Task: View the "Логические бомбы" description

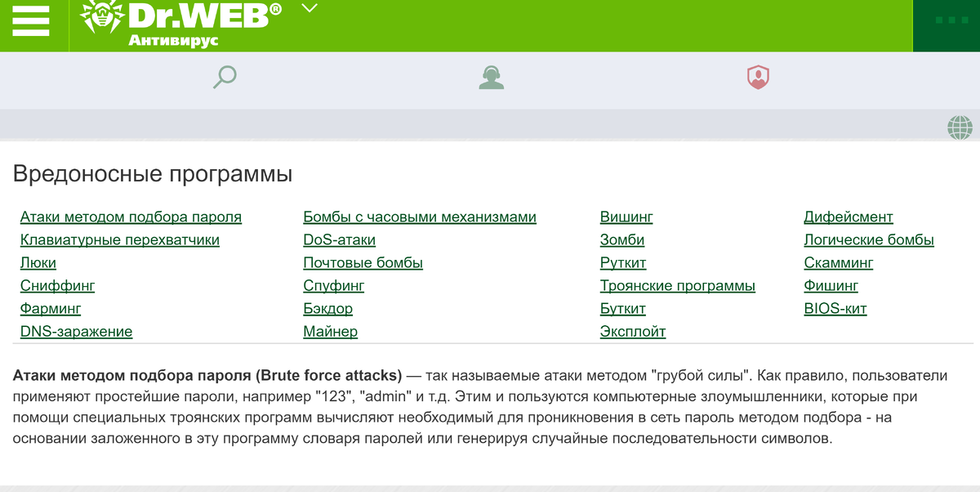Action: click(x=869, y=239)
